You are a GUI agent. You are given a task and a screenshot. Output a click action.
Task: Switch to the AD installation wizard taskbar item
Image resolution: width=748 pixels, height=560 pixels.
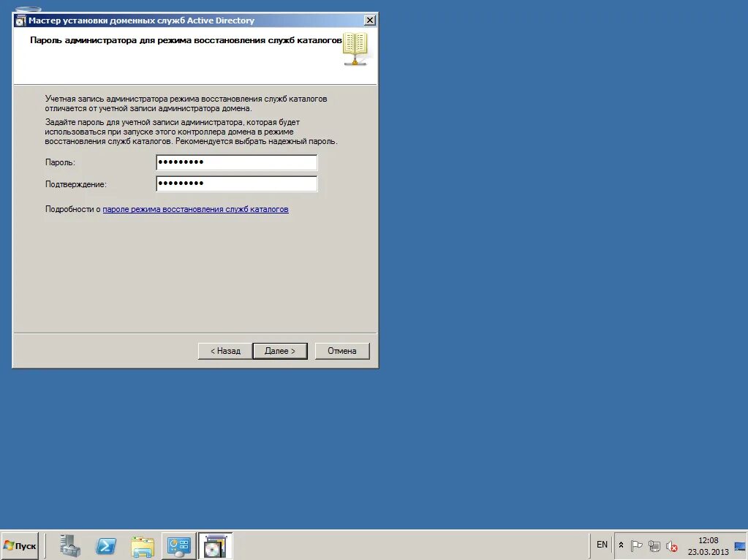[215, 545]
